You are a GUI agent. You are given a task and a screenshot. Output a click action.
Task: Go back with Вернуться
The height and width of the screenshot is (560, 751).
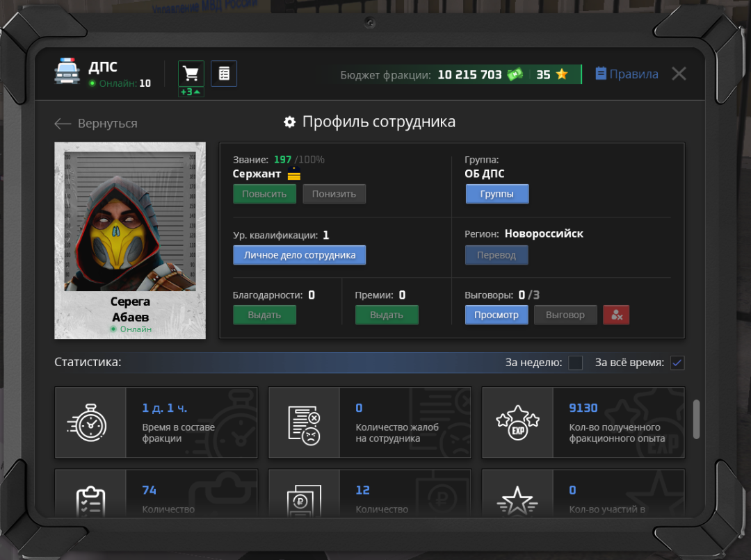tap(96, 124)
